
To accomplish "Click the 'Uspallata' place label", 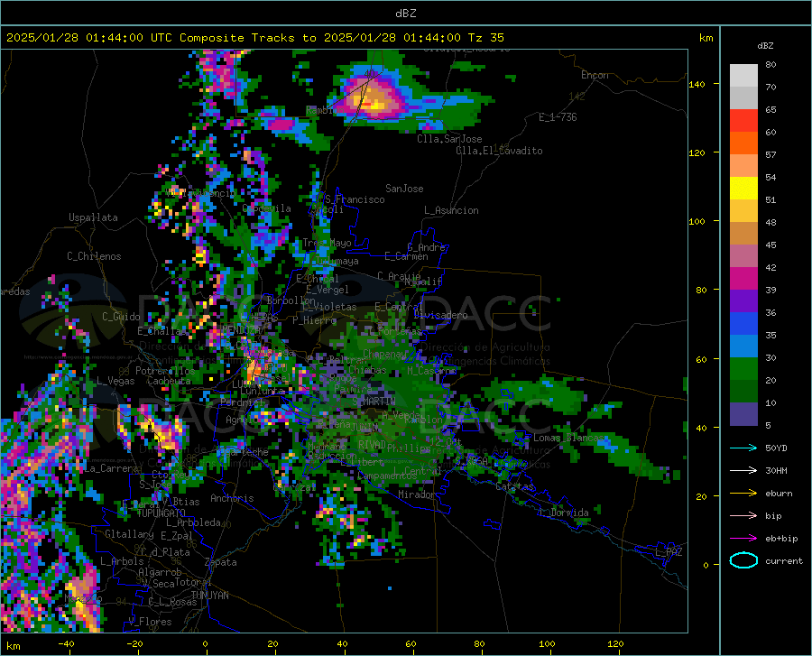I will tap(93, 217).
